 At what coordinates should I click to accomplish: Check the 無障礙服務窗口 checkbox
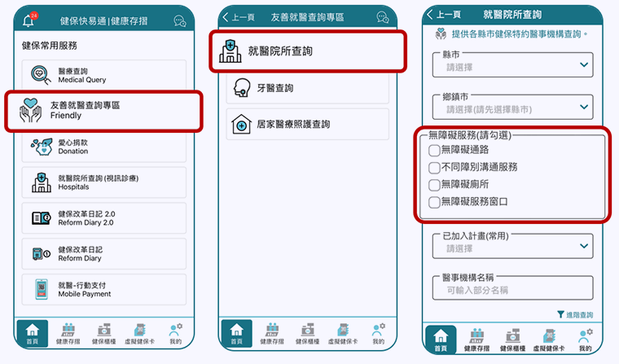tap(434, 202)
